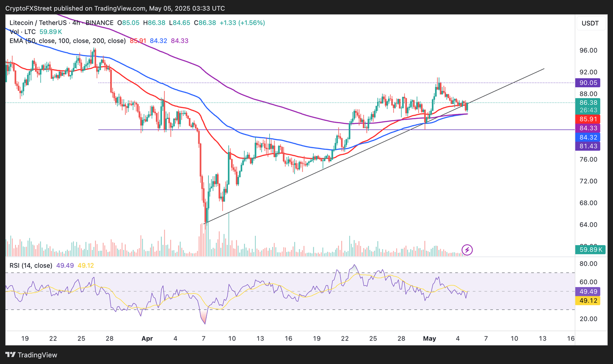The width and height of the screenshot is (613, 364).
Task: Click the 96.00 price axis tick
Action: [588, 50]
